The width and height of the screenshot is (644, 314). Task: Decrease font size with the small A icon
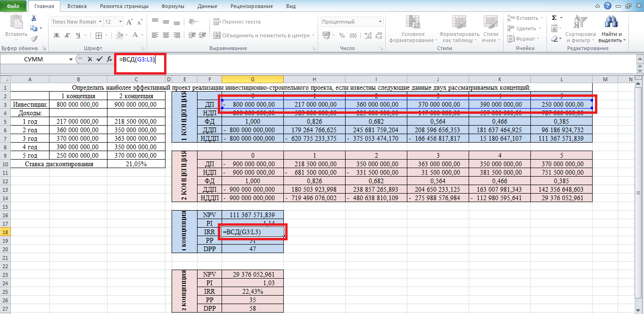(139, 22)
